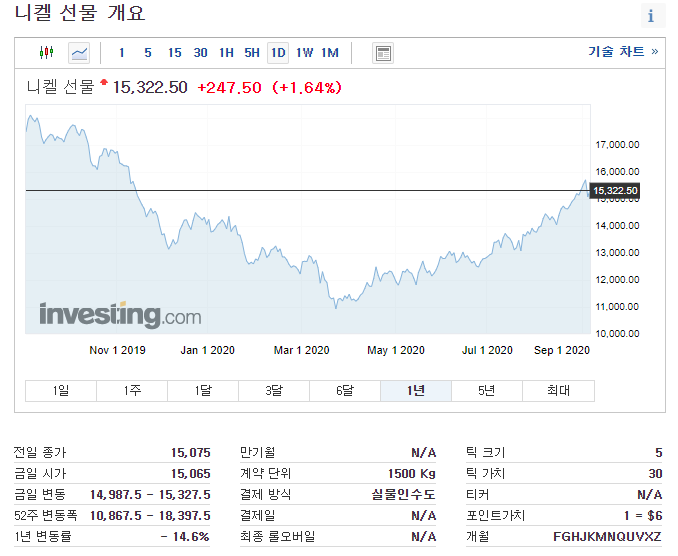Show the 1주 time range
This screenshot has width=678, height=556.
click(132, 391)
